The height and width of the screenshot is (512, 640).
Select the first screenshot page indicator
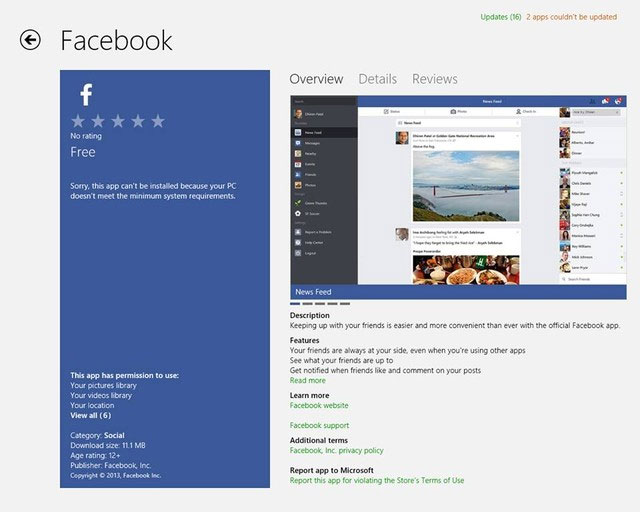295,304
